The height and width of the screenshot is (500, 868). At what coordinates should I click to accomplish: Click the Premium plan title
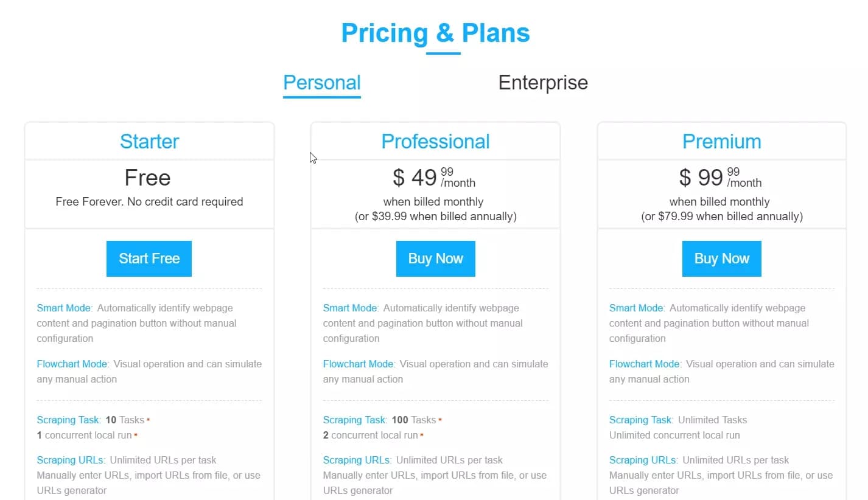721,141
